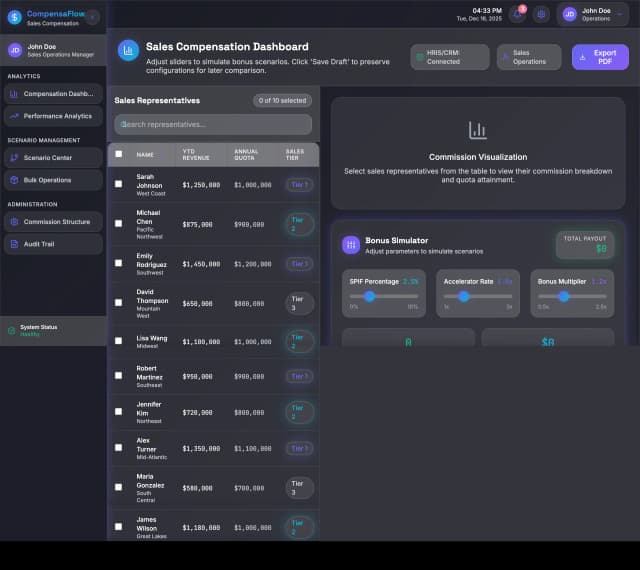Open Scenario Center from the sidebar
The height and width of the screenshot is (570, 640).
coord(54,157)
